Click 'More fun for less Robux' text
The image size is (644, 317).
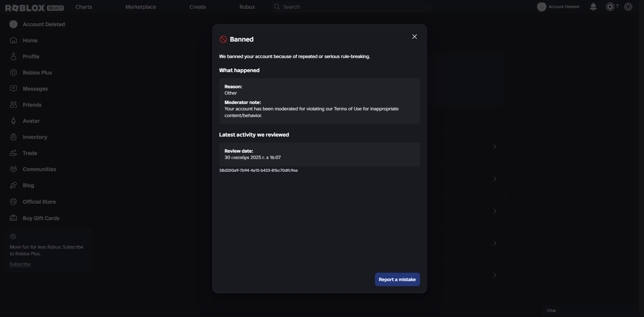47,250
